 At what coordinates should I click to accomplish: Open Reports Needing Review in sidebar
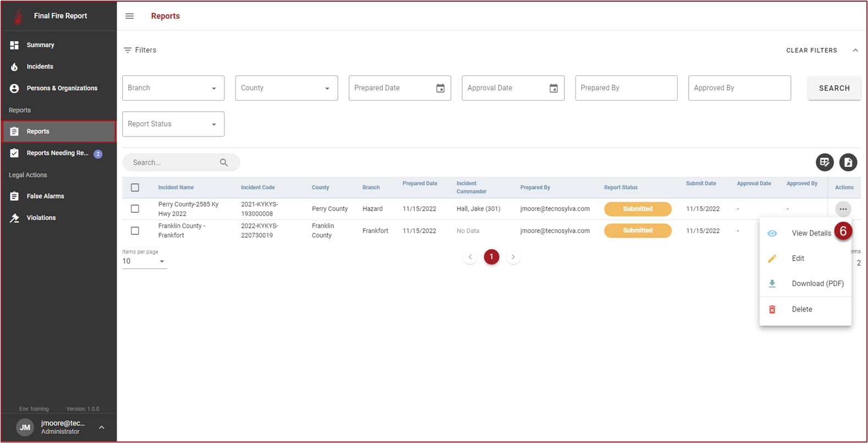pyautogui.click(x=57, y=153)
